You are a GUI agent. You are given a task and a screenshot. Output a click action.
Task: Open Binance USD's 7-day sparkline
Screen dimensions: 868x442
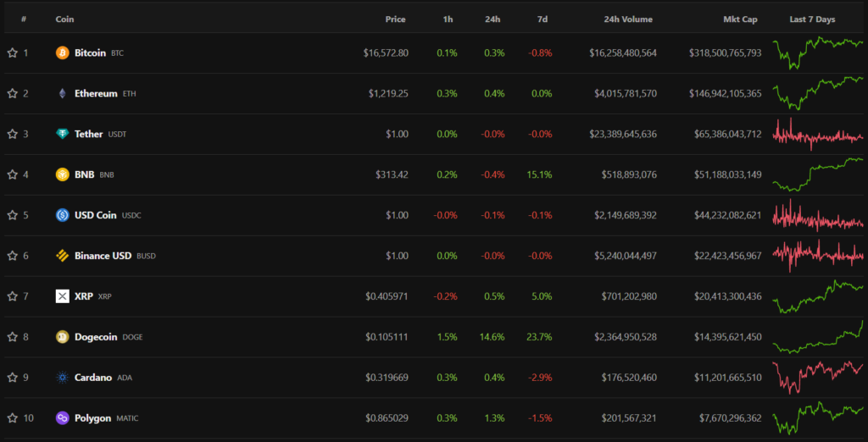818,256
